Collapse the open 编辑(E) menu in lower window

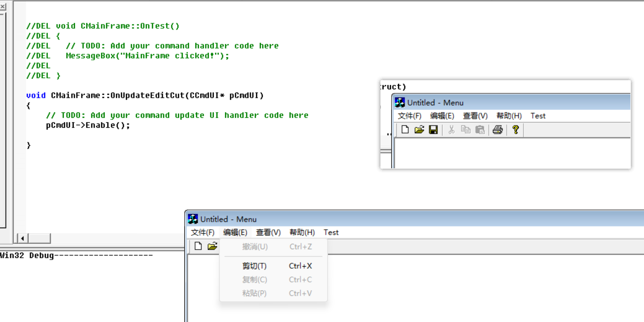[235, 232]
